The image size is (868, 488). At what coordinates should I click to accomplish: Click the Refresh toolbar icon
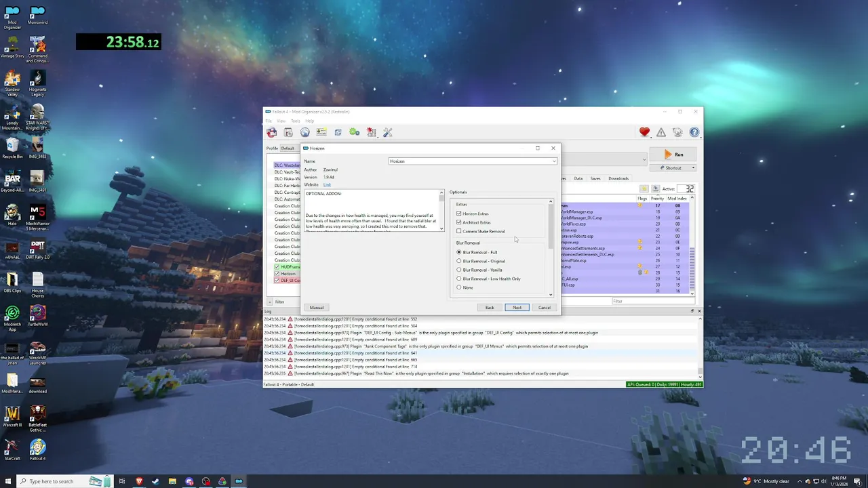pyautogui.click(x=338, y=132)
